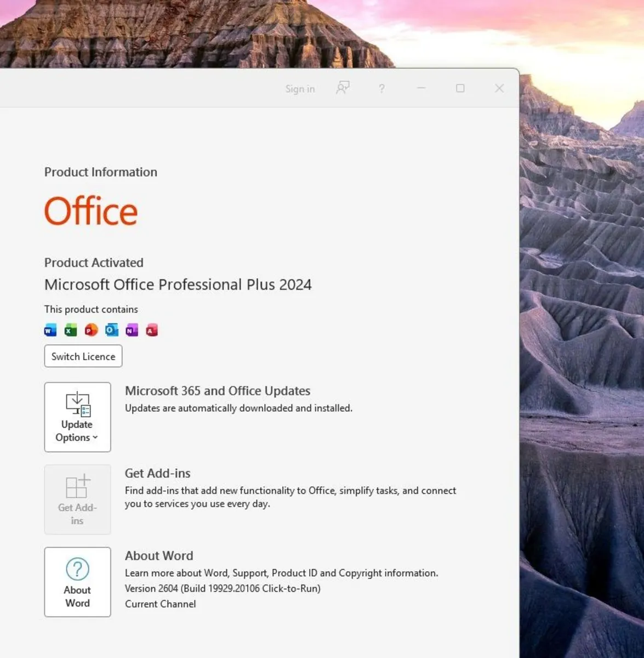Image resolution: width=644 pixels, height=658 pixels.
Task: Open the Update Options dropdown
Action: point(77,417)
